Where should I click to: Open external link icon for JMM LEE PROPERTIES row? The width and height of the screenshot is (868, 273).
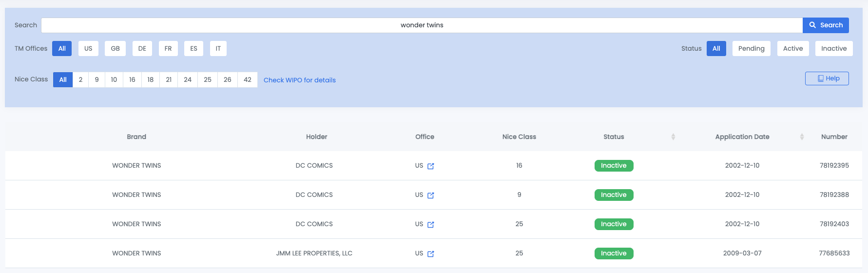[430, 254]
